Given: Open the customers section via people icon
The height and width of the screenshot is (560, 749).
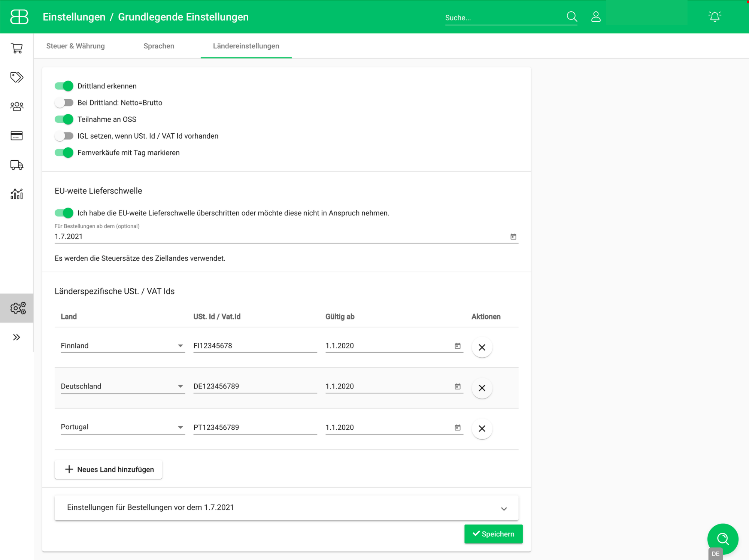Looking at the screenshot, I should click(16, 106).
